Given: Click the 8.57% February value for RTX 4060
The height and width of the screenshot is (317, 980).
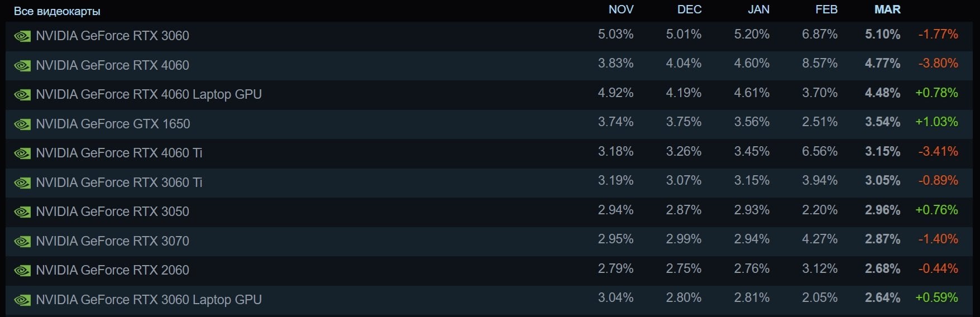Looking at the screenshot, I should tap(820, 63).
